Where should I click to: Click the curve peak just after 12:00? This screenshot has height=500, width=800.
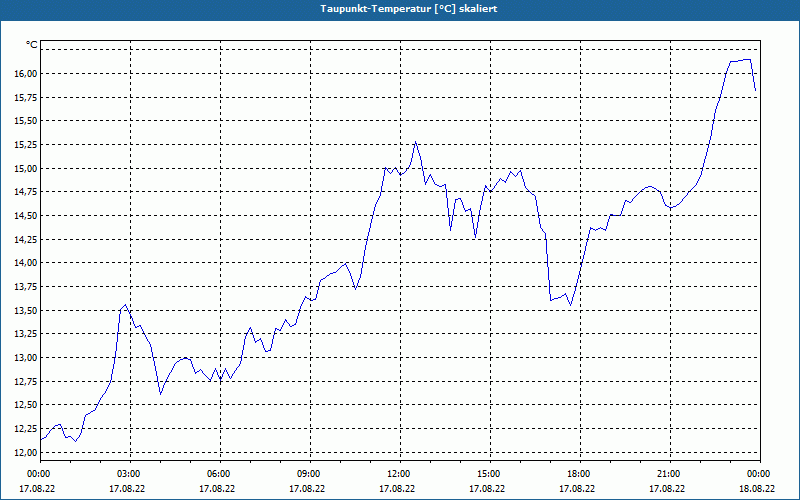[416, 142]
